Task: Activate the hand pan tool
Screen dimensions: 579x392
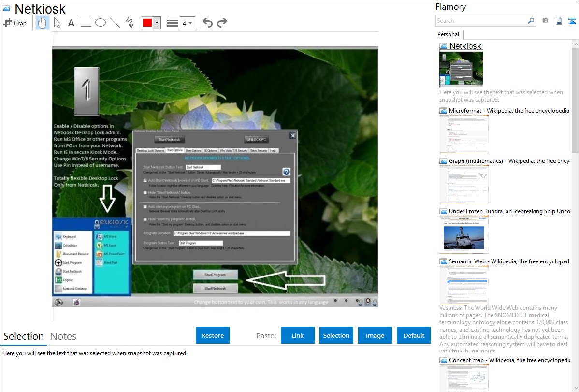Action: [x=42, y=23]
